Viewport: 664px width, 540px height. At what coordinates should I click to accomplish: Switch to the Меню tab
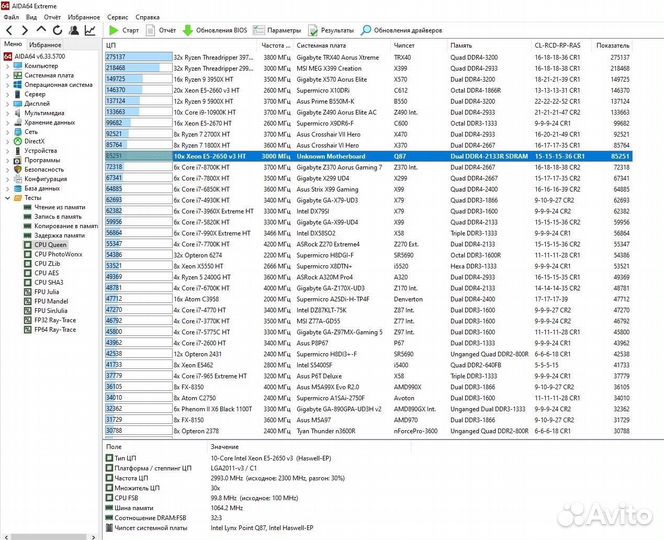pyautogui.click(x=13, y=44)
